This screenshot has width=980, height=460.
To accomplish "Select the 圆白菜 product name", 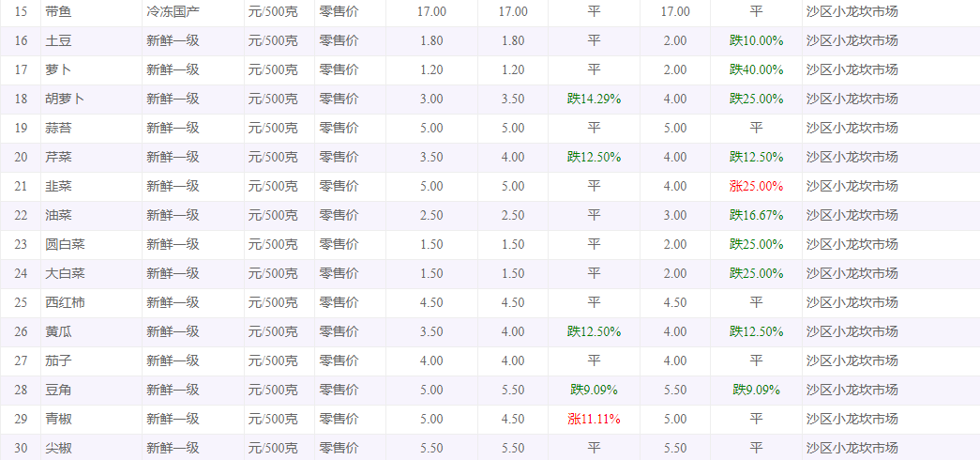I will pos(65,245).
